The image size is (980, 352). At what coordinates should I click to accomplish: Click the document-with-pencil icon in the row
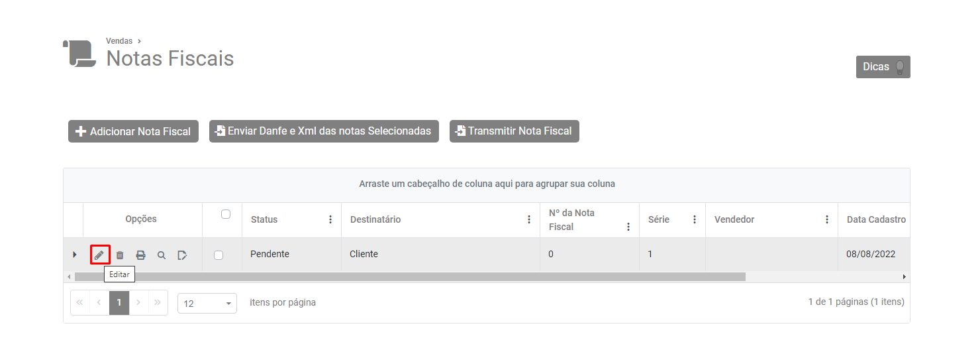(182, 255)
